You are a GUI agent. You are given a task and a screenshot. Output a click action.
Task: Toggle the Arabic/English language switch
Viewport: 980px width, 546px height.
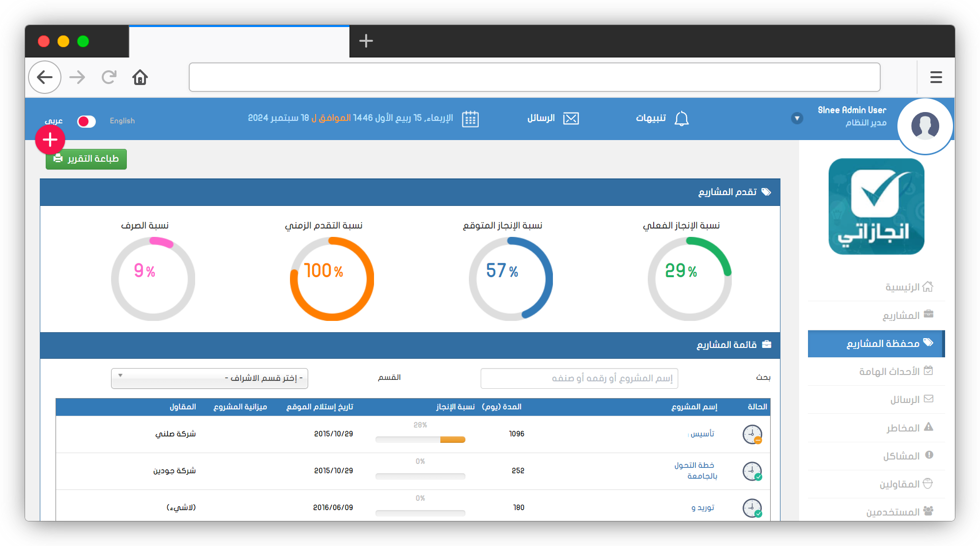point(86,121)
